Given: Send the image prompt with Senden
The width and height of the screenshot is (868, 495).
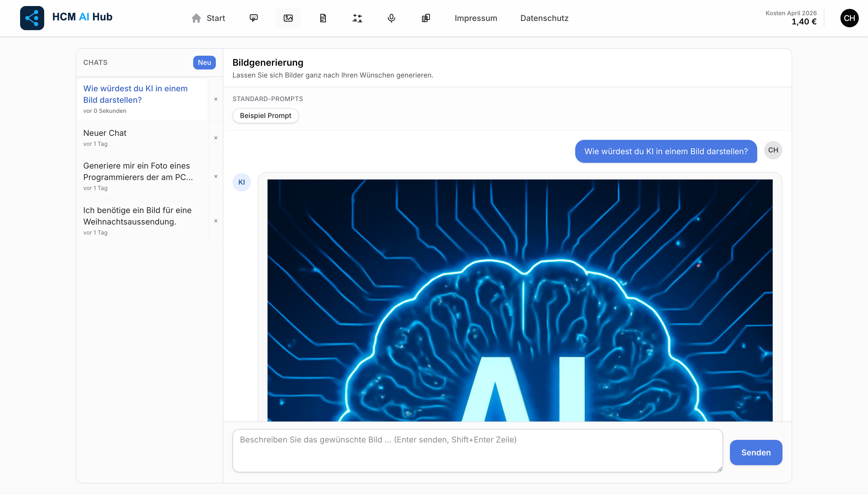Looking at the screenshot, I should point(756,453).
